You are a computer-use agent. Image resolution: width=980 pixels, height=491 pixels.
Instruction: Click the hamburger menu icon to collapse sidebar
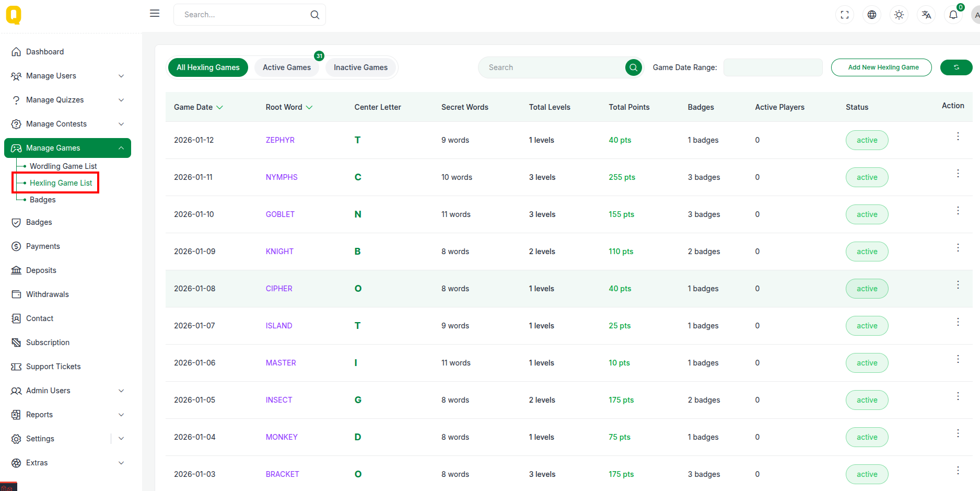pos(155,14)
